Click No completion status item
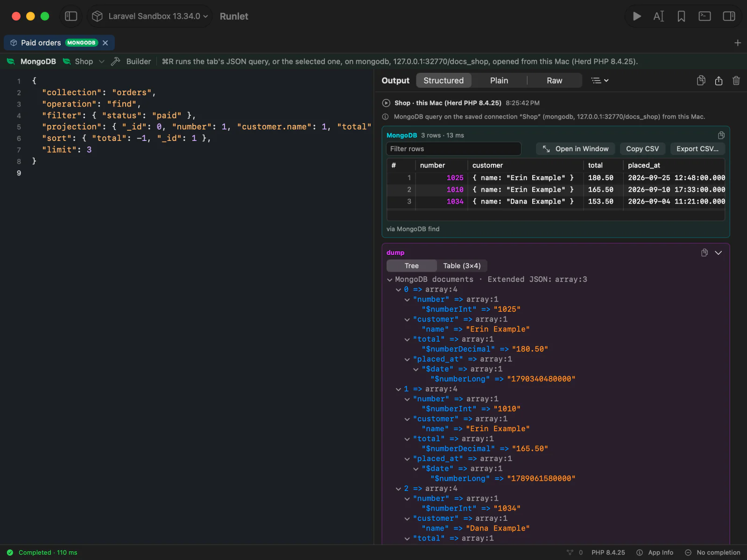 (x=712, y=553)
